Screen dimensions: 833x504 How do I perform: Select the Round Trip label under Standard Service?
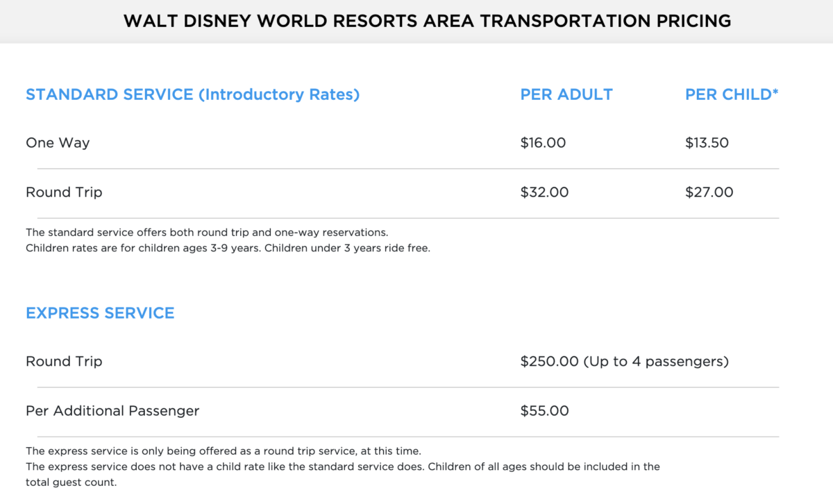[64, 192]
